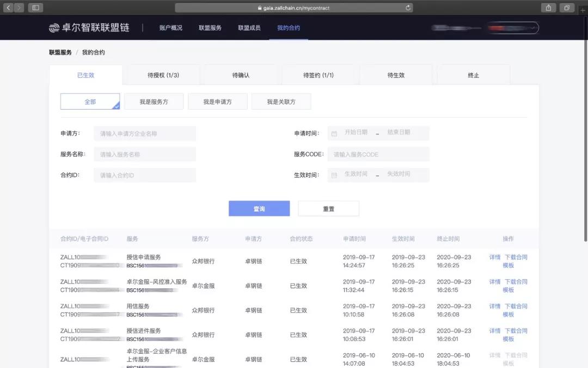Click the 申请时间 column header

point(354,239)
